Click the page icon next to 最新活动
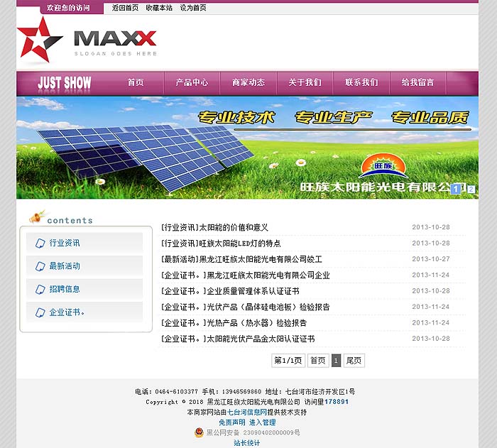This screenshot has width=497, height=448. pyautogui.click(x=39, y=266)
